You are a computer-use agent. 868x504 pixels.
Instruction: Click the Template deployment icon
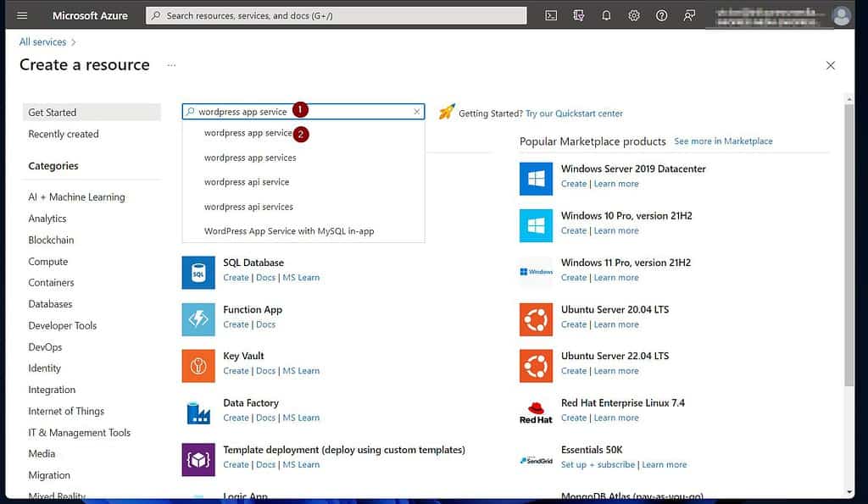(198, 460)
